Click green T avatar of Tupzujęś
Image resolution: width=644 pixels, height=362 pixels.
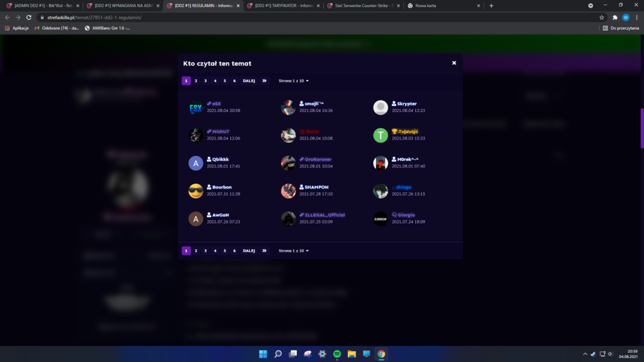[x=381, y=135]
